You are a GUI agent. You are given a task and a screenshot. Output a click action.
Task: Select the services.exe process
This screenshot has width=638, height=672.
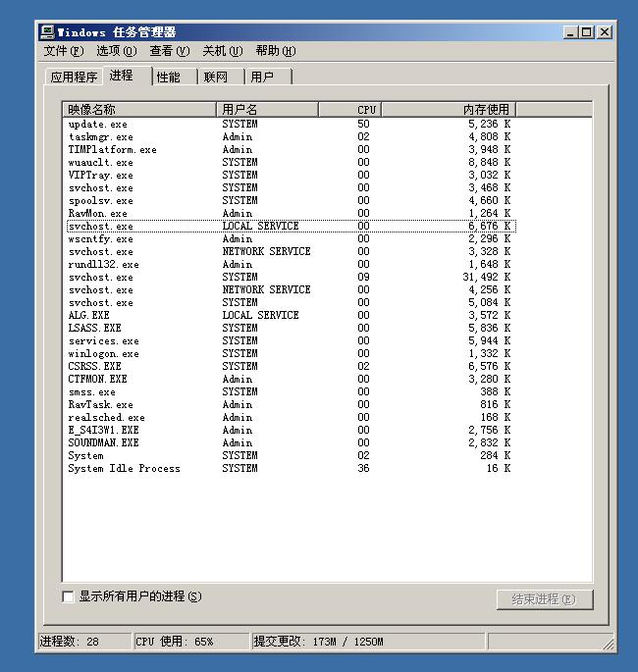292,341
